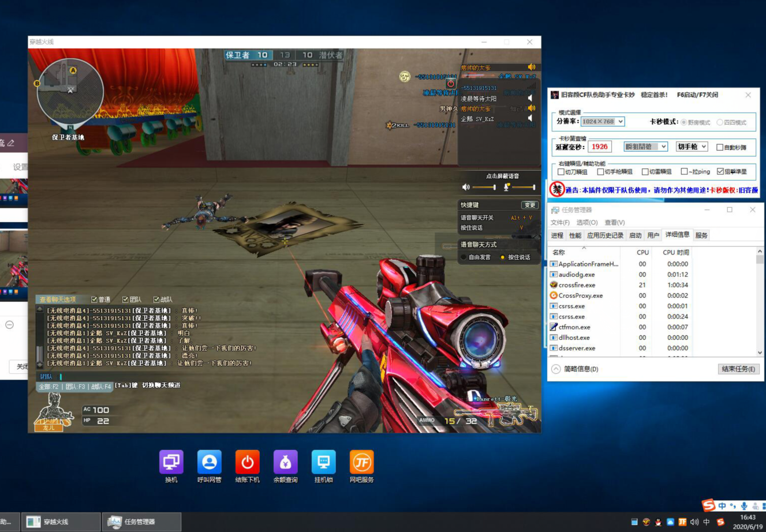This screenshot has height=532, width=766.
Task: Open the 查看(V) menu in Task Manager
Action: click(x=615, y=222)
